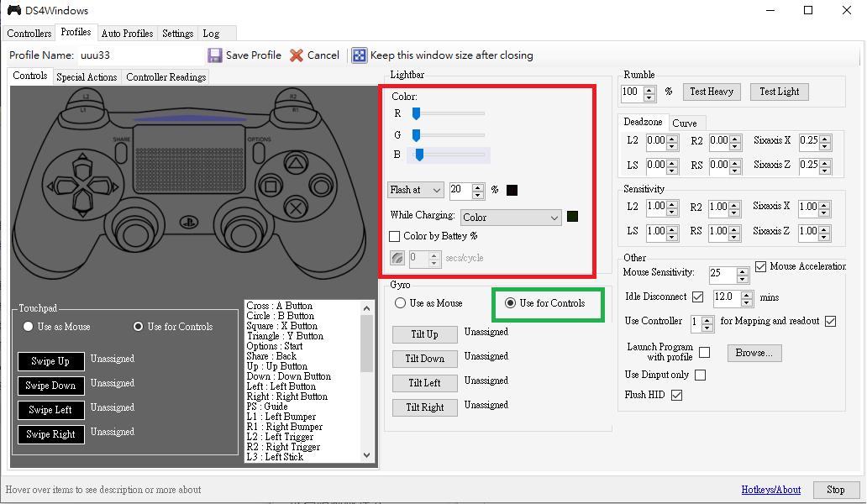Click the red Cancel X icon
Image resolution: width=867 pixels, height=504 pixels.
(x=297, y=55)
